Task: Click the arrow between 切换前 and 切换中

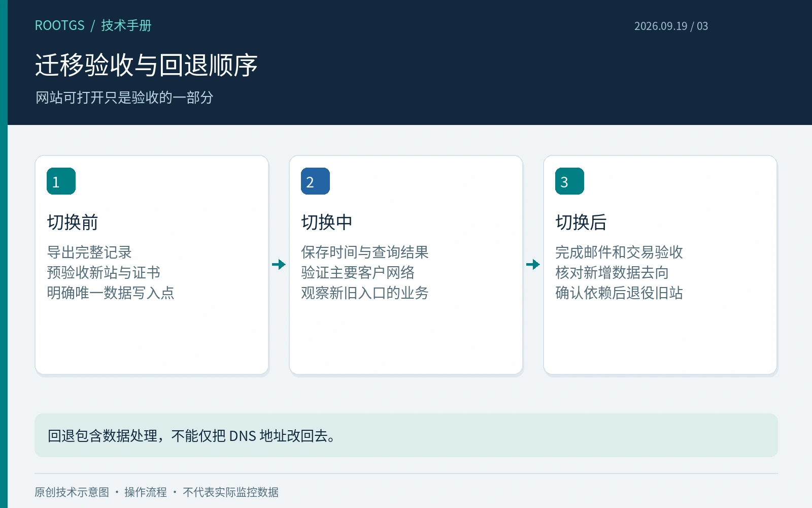Action: [279, 264]
